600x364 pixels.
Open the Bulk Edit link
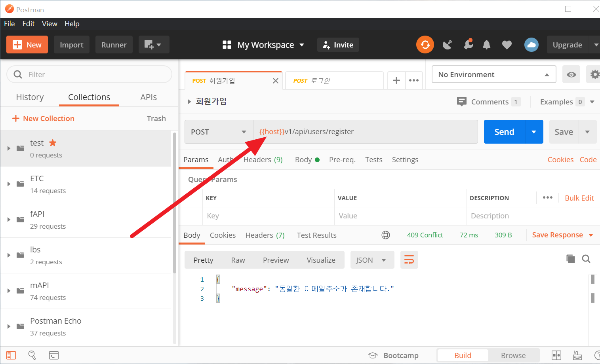(x=579, y=198)
